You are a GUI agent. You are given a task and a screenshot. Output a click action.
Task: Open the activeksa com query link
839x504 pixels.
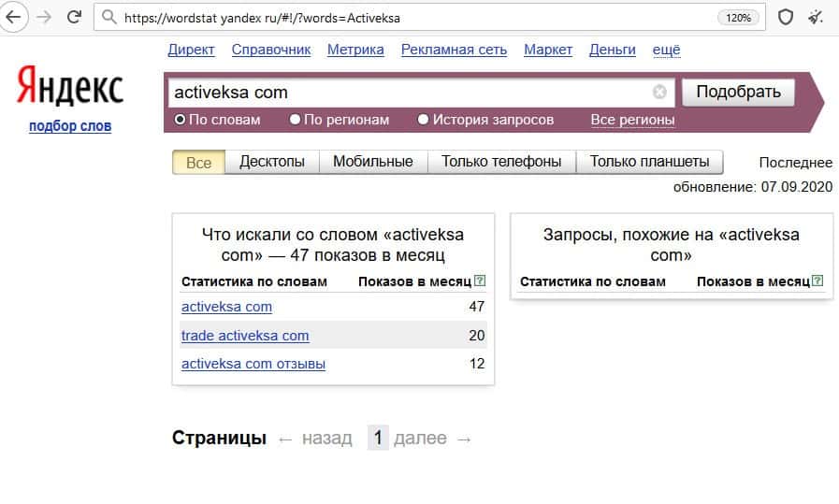coord(226,307)
